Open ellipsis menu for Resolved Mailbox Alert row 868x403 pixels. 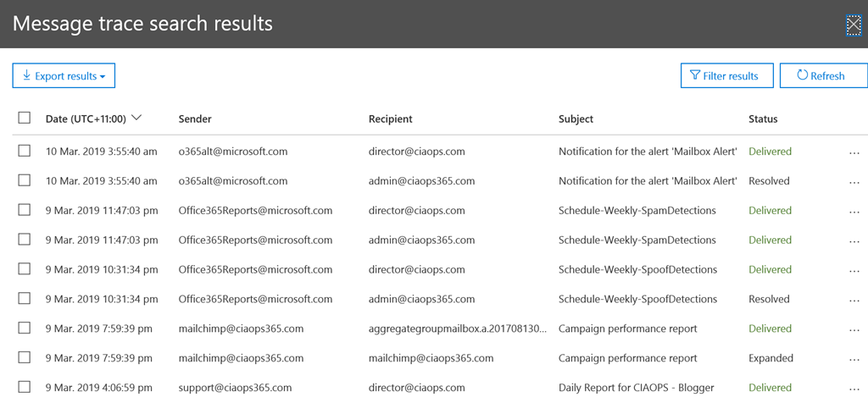pos(854,182)
